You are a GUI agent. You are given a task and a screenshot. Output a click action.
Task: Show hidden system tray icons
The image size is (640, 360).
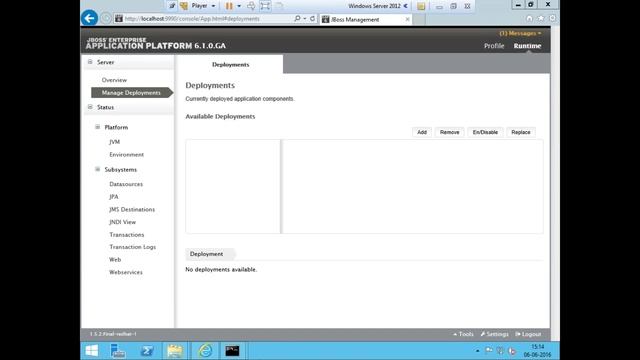[x=478, y=351]
